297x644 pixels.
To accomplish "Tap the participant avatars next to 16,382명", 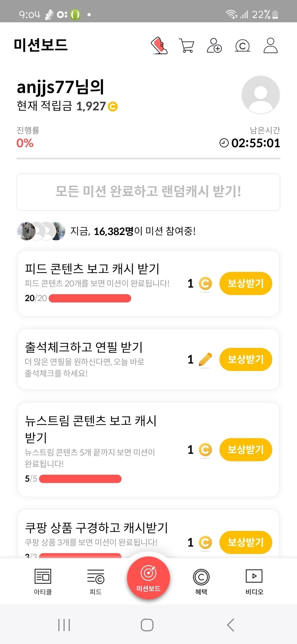I will coord(41,231).
